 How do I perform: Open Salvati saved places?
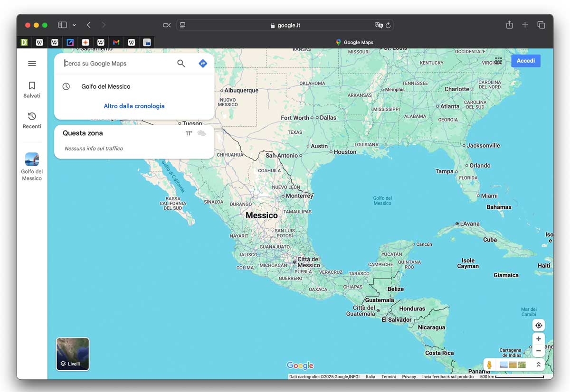click(x=32, y=89)
